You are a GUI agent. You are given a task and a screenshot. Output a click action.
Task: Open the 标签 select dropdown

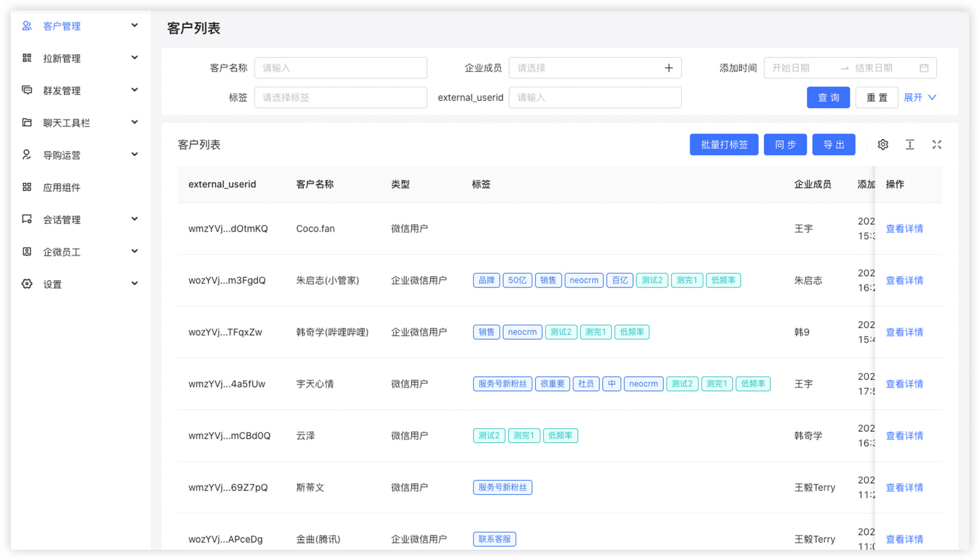(341, 98)
